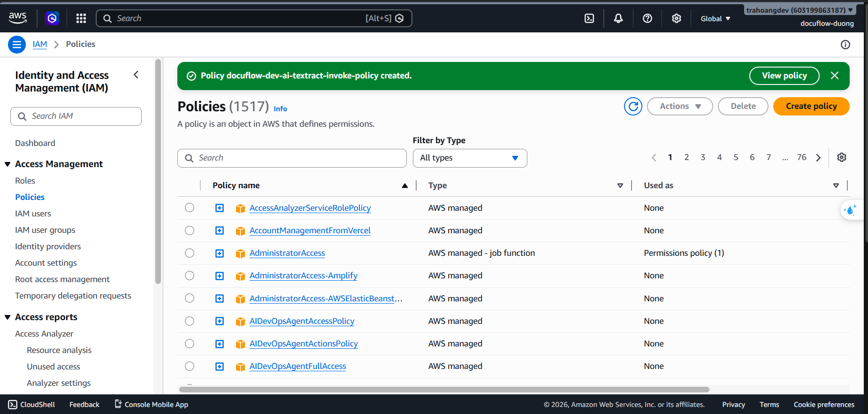Toggle the side navigation hamburger menu
The image size is (868, 414).
point(17,45)
